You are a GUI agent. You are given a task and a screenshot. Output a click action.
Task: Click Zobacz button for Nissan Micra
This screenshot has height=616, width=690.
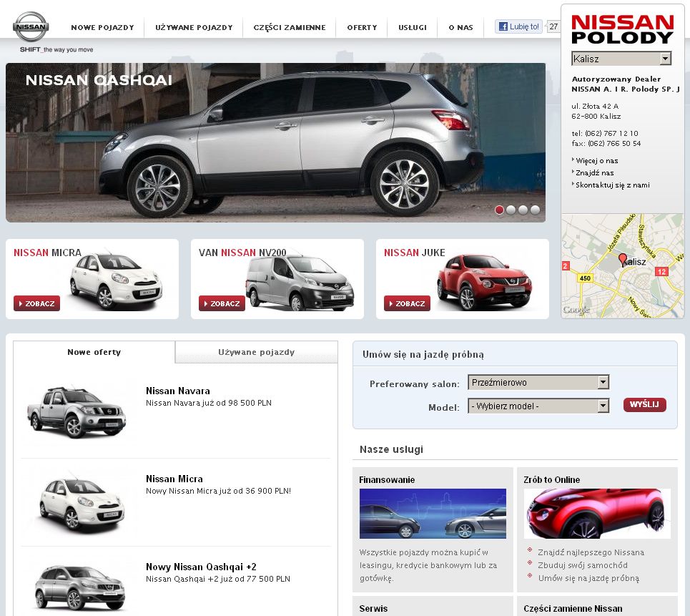point(36,303)
